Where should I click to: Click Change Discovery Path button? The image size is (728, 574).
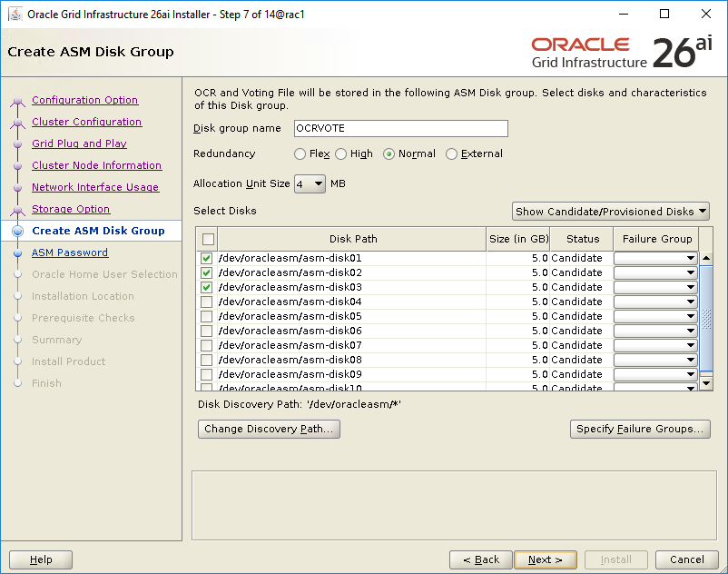tap(269, 429)
